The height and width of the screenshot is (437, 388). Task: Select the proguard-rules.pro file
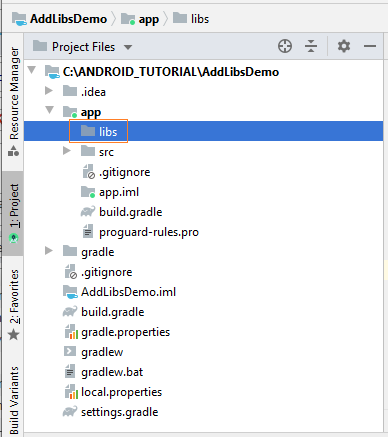pyautogui.click(x=149, y=232)
